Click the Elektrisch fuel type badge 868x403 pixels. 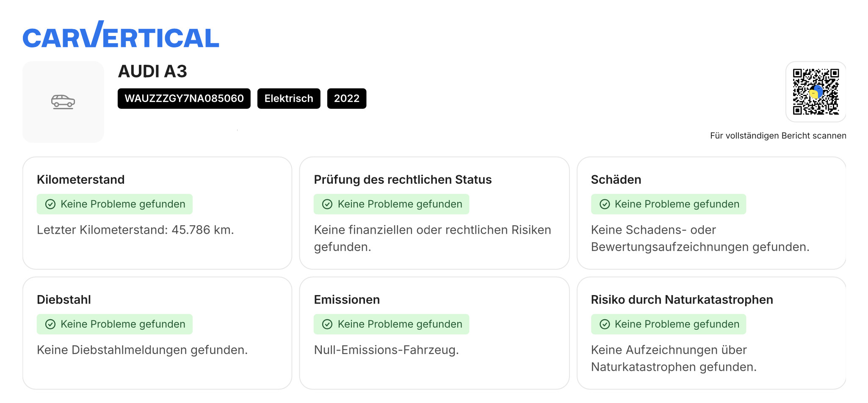[289, 99]
